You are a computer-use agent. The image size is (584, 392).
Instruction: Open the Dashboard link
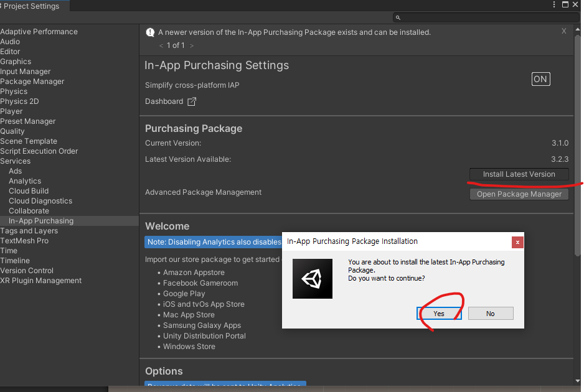tap(164, 101)
